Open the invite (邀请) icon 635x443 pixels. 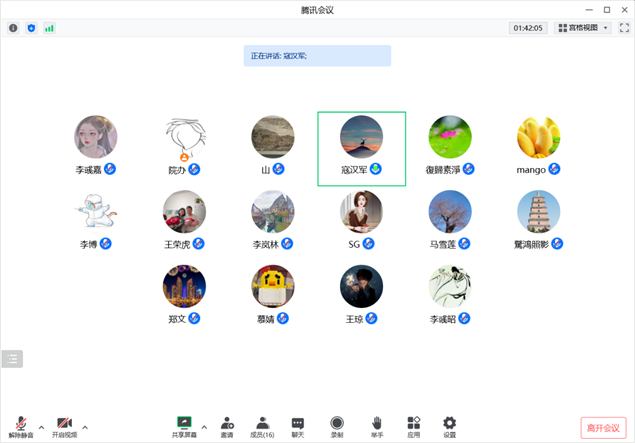[x=227, y=425]
